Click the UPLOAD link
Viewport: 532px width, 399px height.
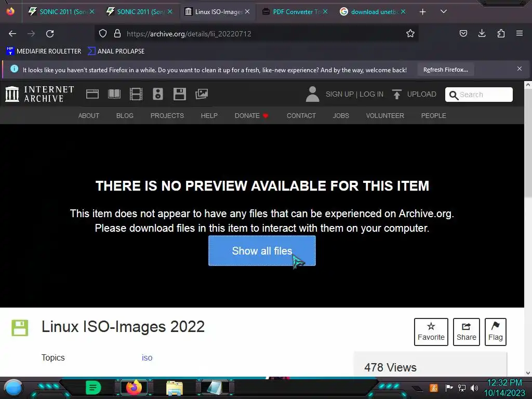[x=414, y=95]
